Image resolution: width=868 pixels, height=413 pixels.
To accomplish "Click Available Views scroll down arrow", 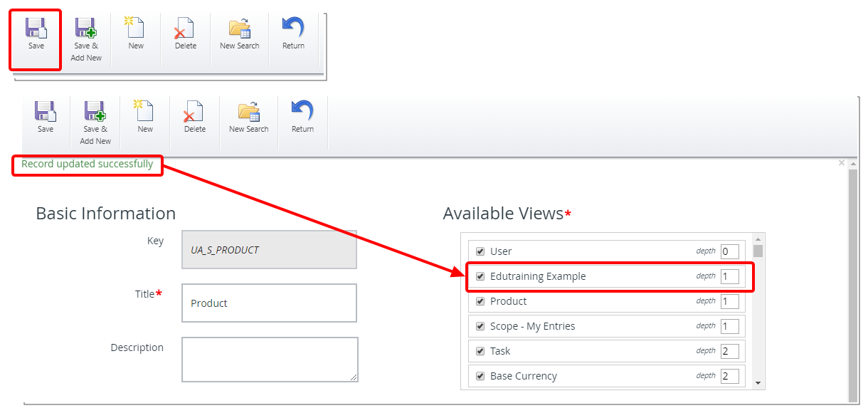I will coord(758,383).
